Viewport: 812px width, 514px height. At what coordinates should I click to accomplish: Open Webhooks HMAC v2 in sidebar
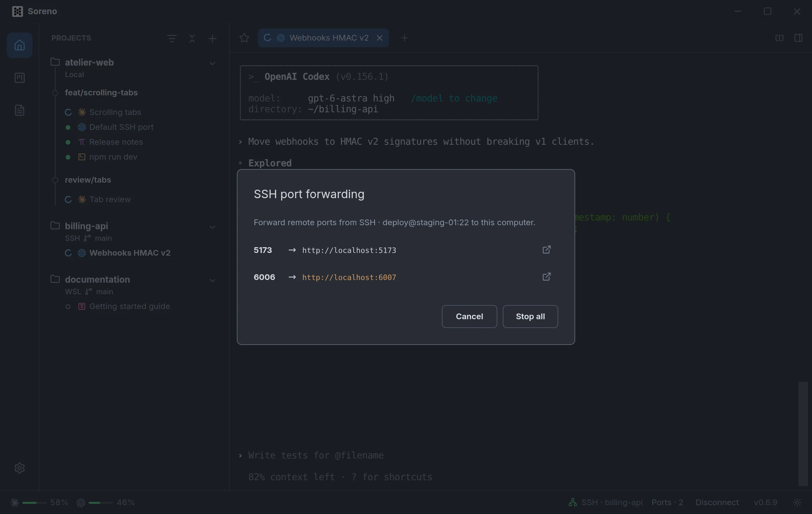130,253
